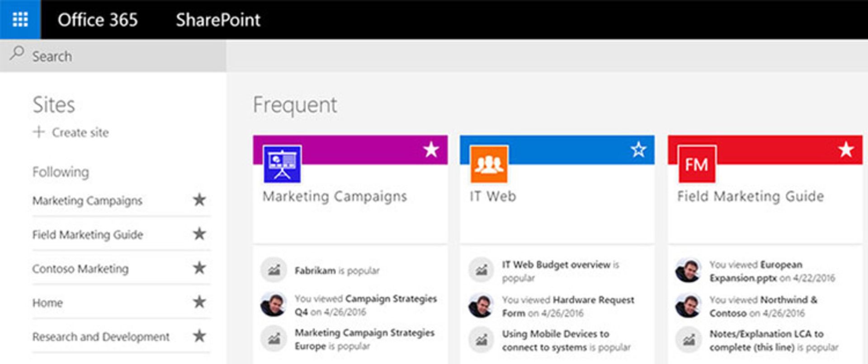Click user avatar beside Hardware Request Form

[481, 306]
